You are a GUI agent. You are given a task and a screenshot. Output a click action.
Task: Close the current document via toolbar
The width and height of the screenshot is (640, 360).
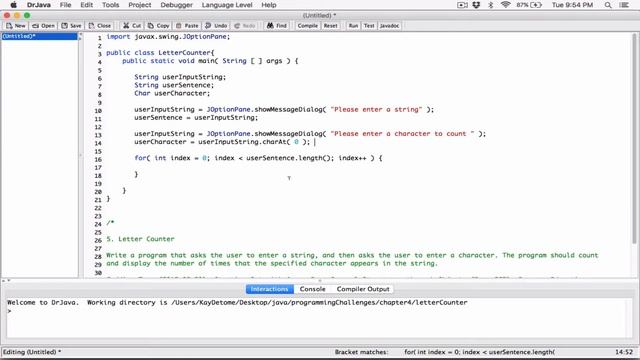[x=100, y=26]
